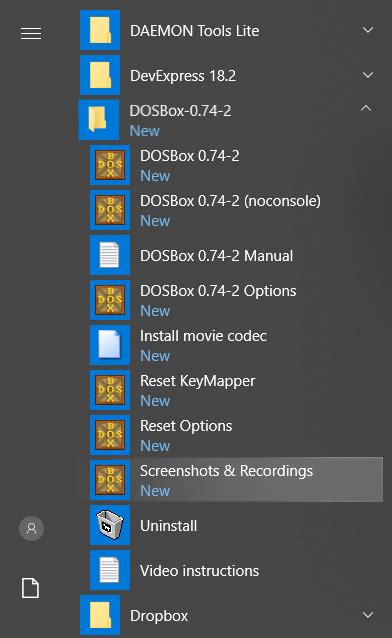Open Screenshots & Recordings label

[227, 471]
